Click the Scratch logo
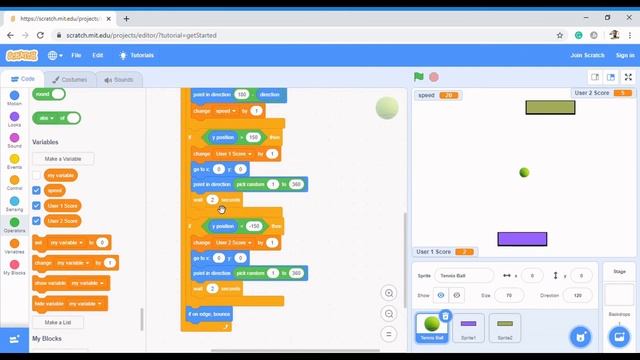The height and width of the screenshot is (360, 640). tap(22, 55)
